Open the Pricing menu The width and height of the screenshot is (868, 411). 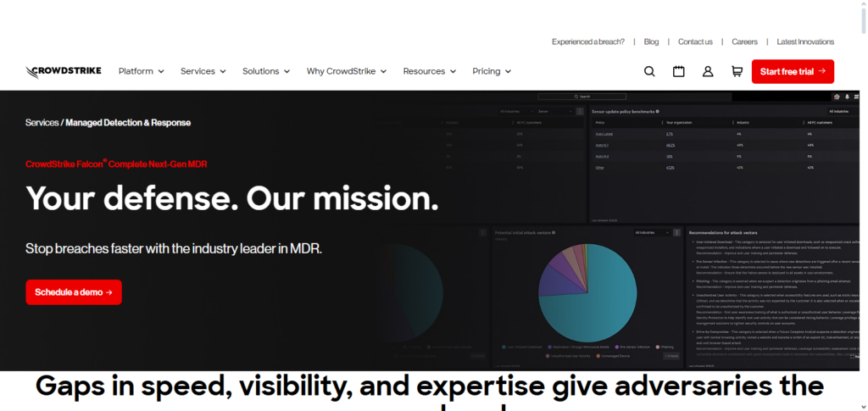(x=492, y=72)
